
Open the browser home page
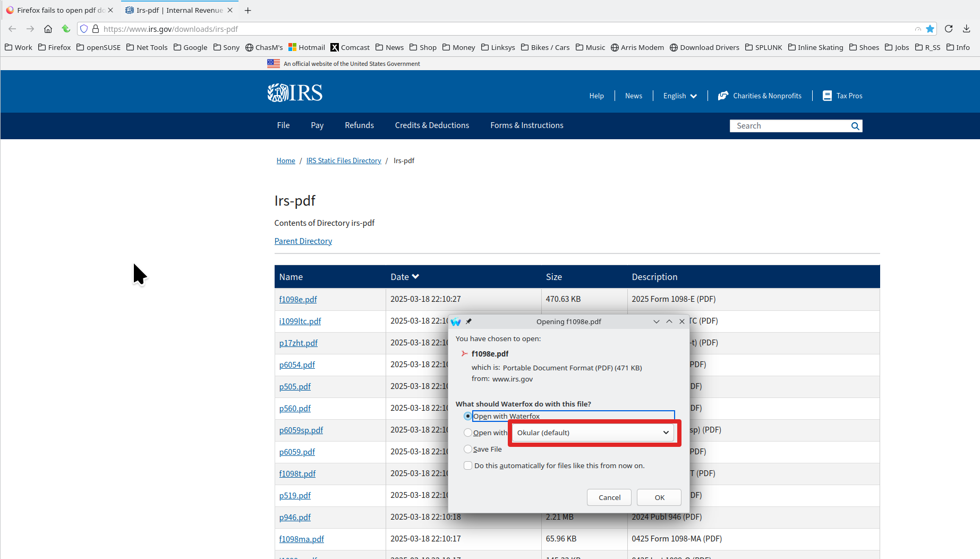[48, 29]
